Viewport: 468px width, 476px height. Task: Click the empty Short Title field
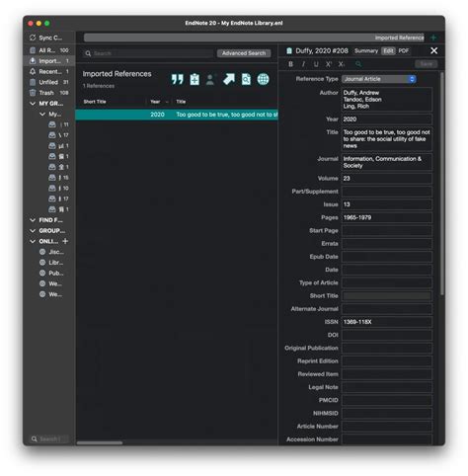coord(387,296)
